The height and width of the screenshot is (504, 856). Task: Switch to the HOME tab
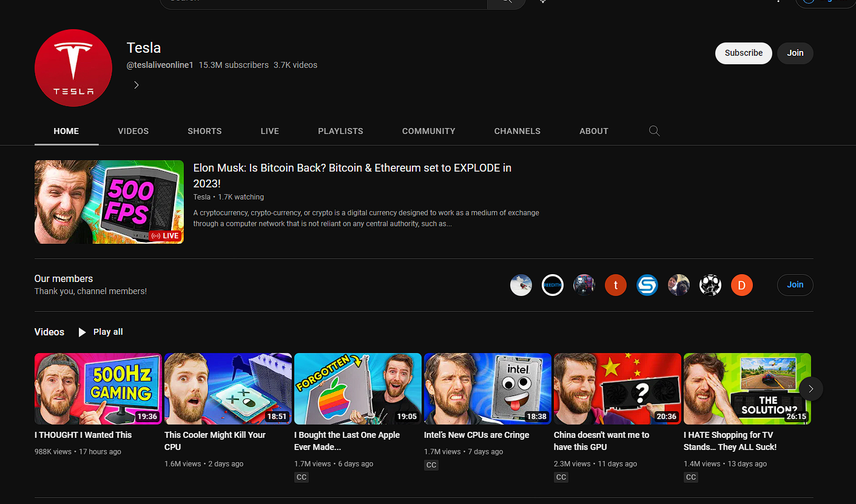66,131
